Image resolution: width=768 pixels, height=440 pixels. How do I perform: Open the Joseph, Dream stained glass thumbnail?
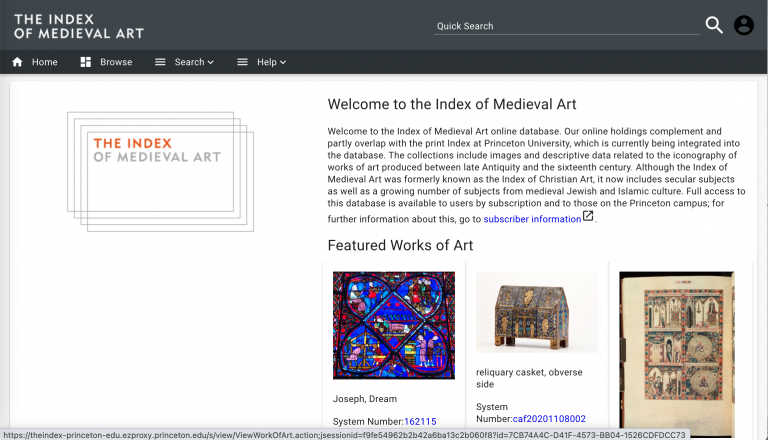394,325
